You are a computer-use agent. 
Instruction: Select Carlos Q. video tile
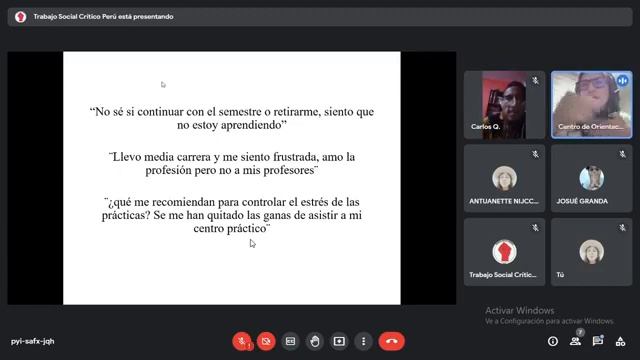[x=504, y=105]
